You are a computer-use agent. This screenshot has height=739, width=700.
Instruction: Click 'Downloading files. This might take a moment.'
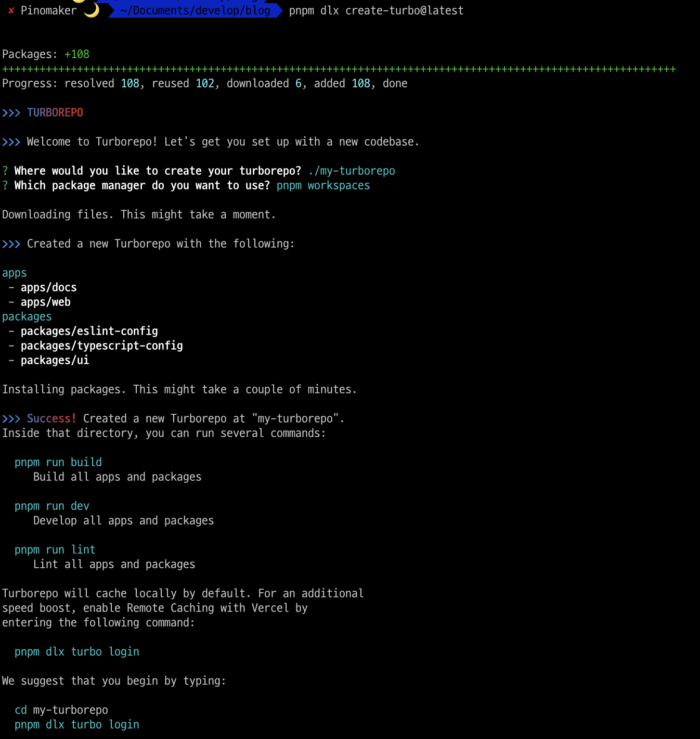[x=139, y=214]
